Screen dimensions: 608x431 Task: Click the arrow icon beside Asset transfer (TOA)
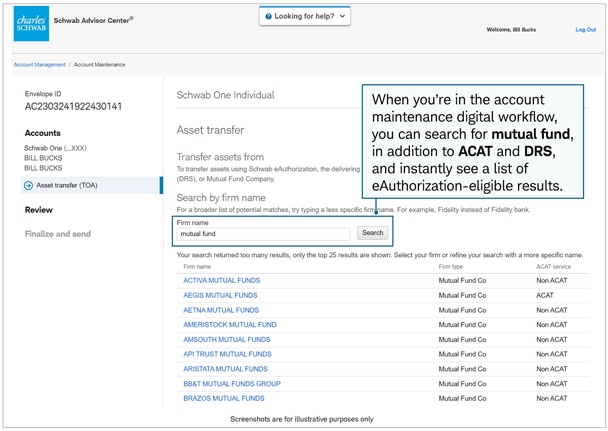pos(28,186)
